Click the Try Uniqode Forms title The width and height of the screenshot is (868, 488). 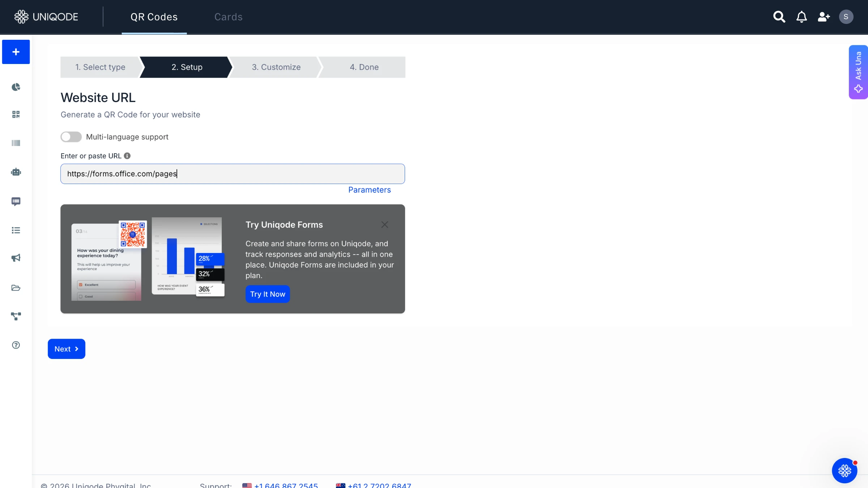[x=284, y=225]
